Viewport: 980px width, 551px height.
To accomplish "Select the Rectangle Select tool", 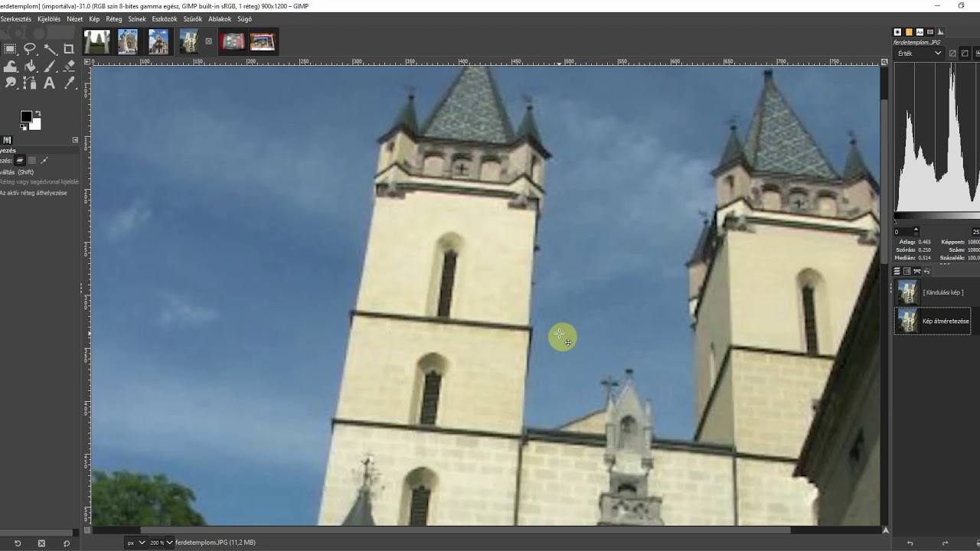I will (x=11, y=49).
